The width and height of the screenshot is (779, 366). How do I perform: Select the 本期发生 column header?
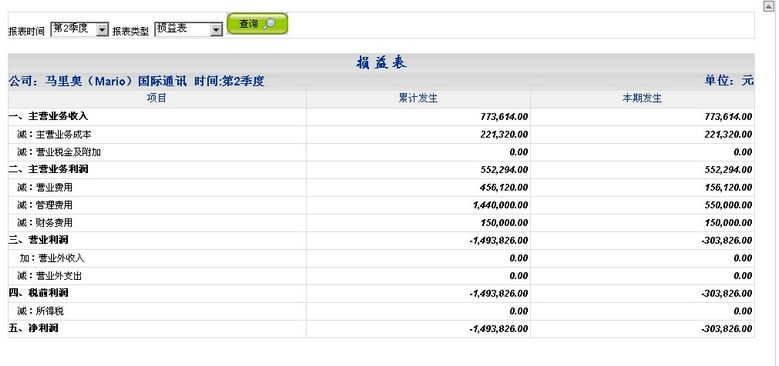(642, 98)
